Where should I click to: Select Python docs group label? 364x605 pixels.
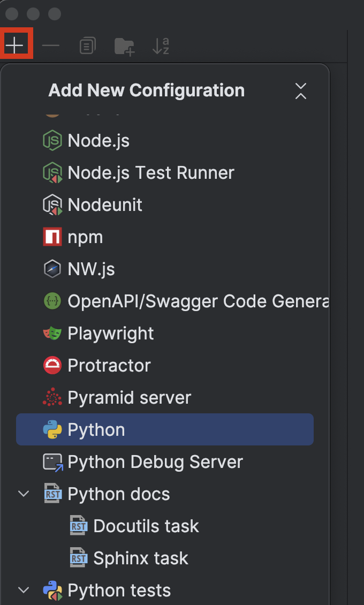coord(119,494)
